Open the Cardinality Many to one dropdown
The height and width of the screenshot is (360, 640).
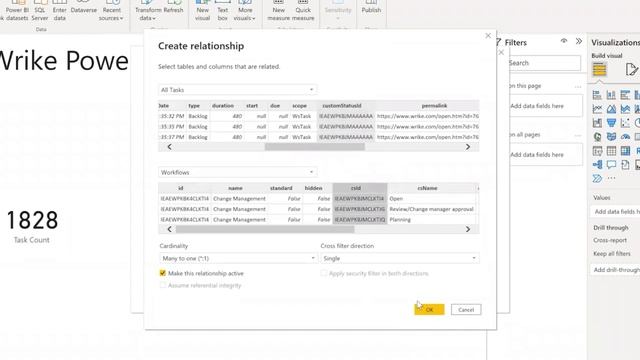point(238,258)
